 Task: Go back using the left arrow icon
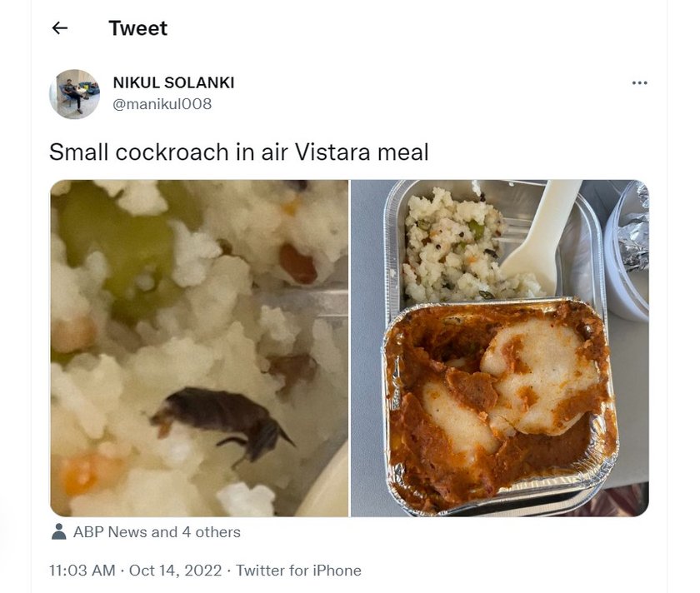coord(60,28)
